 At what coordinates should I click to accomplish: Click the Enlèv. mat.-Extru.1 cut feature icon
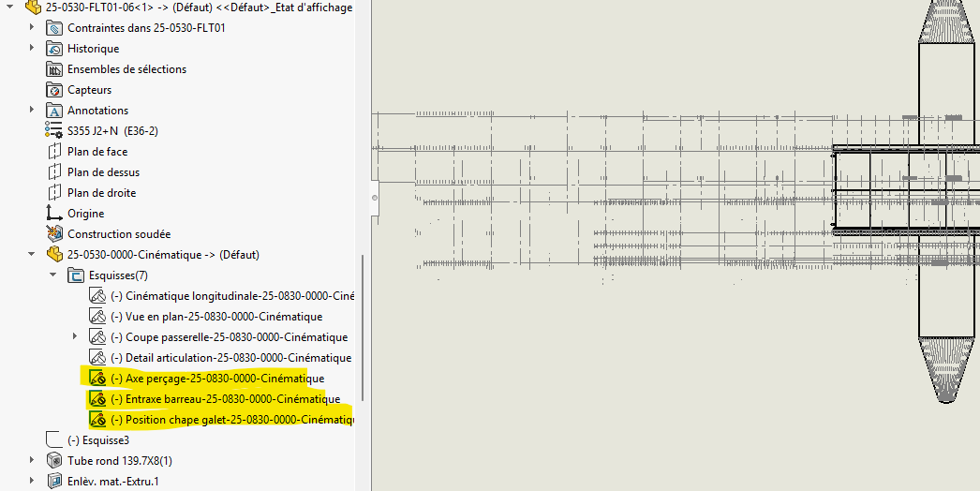tap(54, 482)
